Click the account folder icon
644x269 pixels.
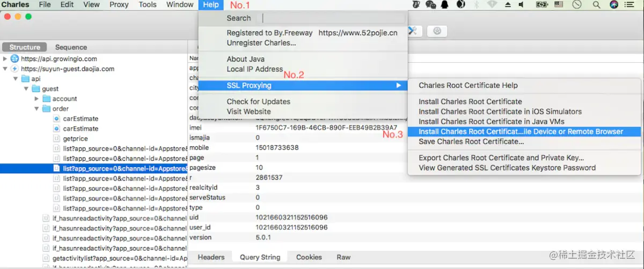pyautogui.click(x=46, y=99)
